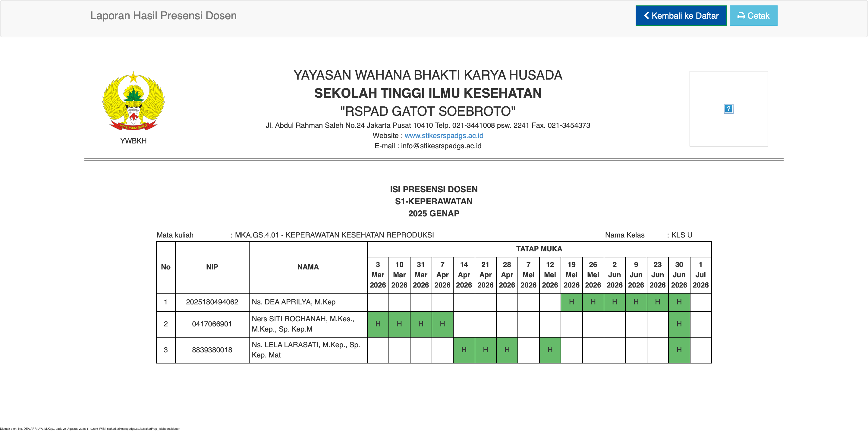Click the 28 Apr 2026 column header
This screenshot has height=431, width=868.
(x=507, y=275)
